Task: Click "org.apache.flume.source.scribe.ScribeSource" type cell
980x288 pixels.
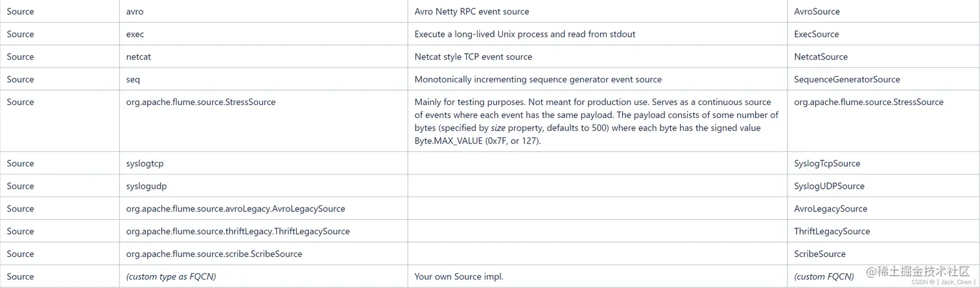Action: point(214,254)
